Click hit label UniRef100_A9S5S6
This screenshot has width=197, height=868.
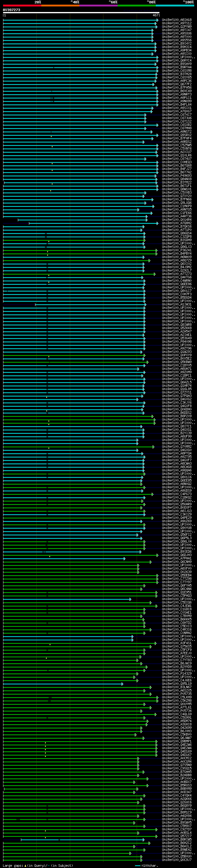pos(177,40)
